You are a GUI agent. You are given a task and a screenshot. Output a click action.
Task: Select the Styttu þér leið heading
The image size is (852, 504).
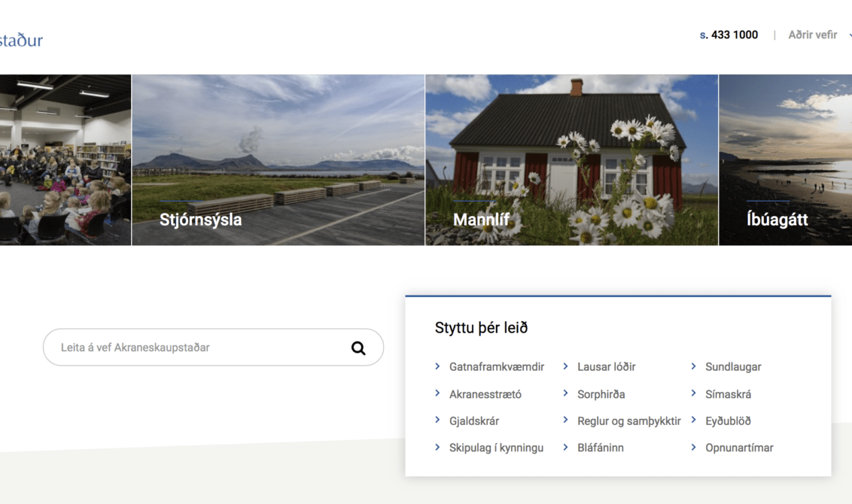click(481, 328)
